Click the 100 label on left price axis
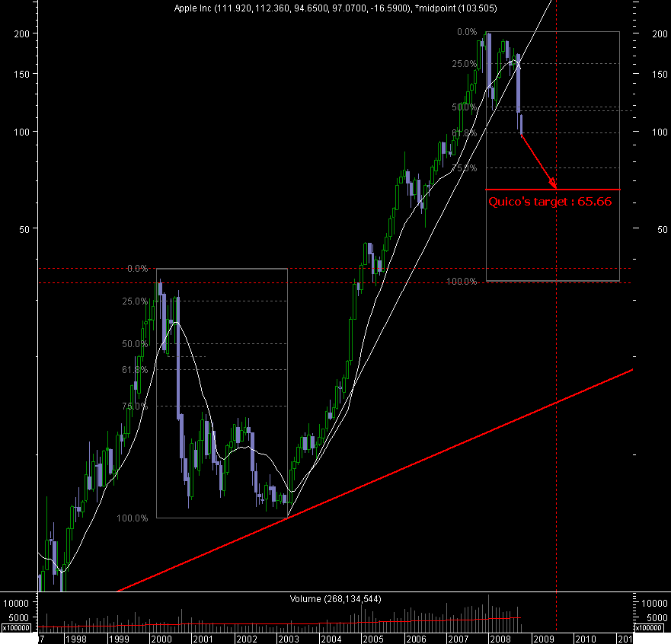671x644 pixels. (x=22, y=132)
